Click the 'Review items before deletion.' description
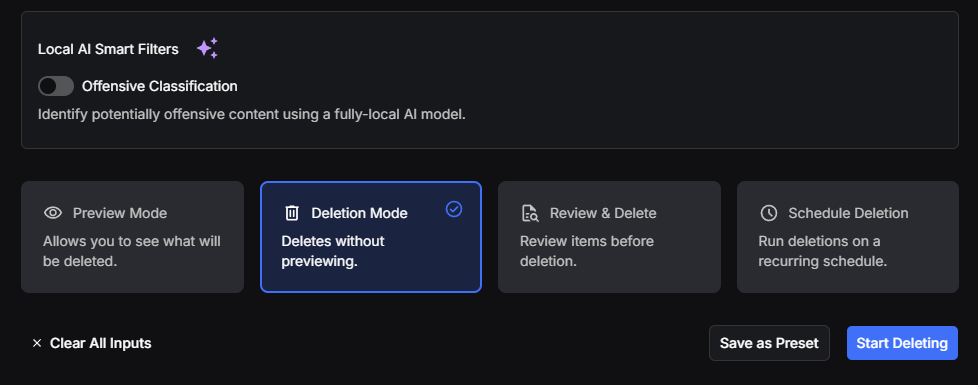Viewport: 978px width, 385px height. click(x=587, y=251)
